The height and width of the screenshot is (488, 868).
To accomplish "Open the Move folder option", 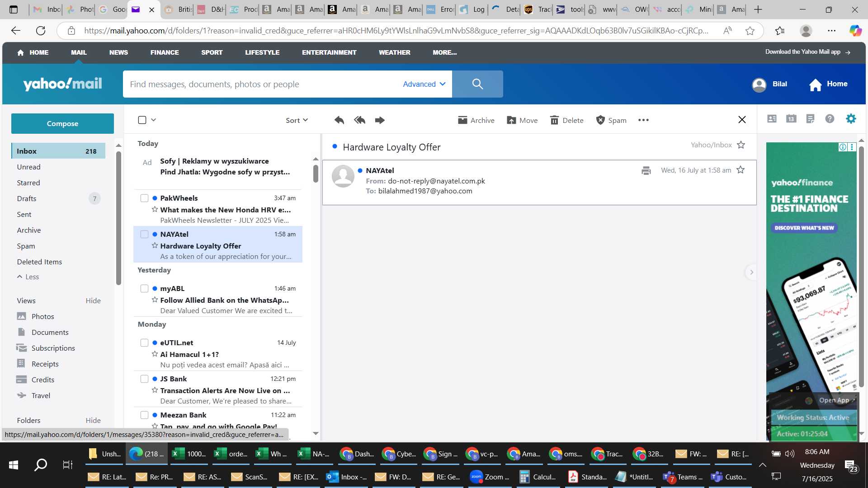I will pos(522,120).
